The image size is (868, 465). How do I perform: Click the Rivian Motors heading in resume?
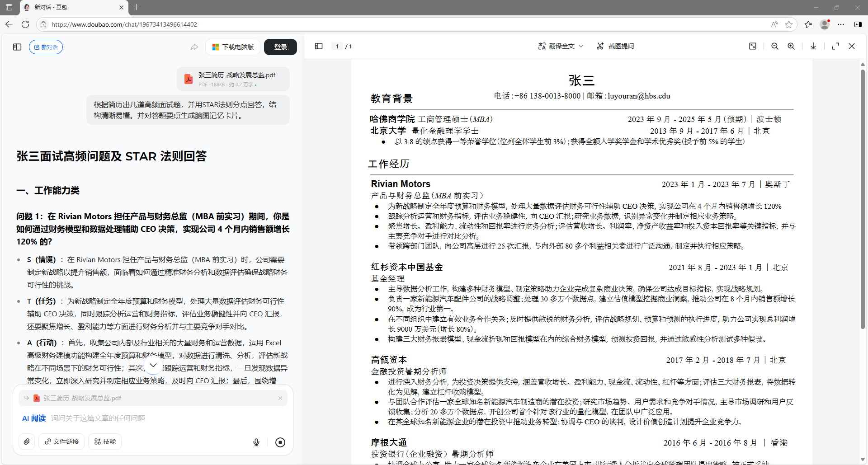[401, 184]
